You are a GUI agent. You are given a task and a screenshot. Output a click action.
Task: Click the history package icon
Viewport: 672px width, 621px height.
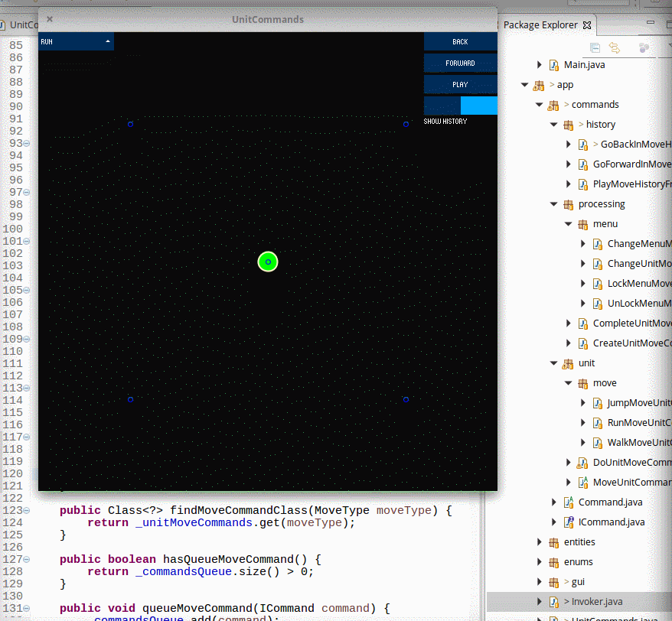(x=568, y=125)
